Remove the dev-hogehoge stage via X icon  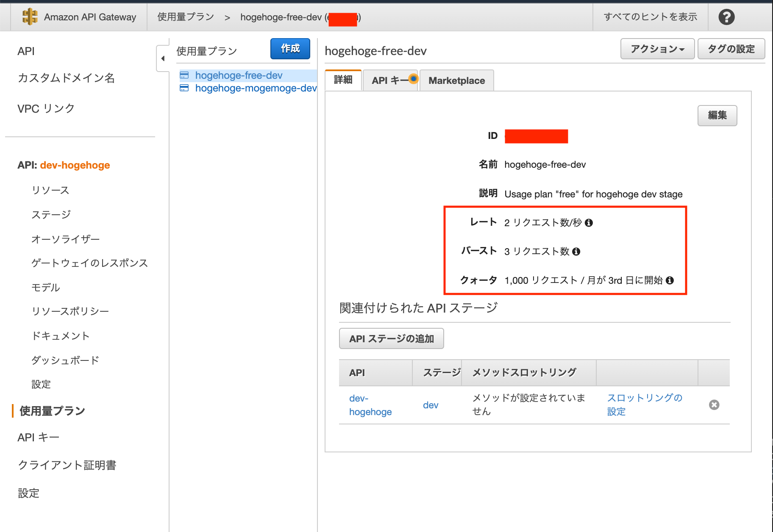point(714,405)
